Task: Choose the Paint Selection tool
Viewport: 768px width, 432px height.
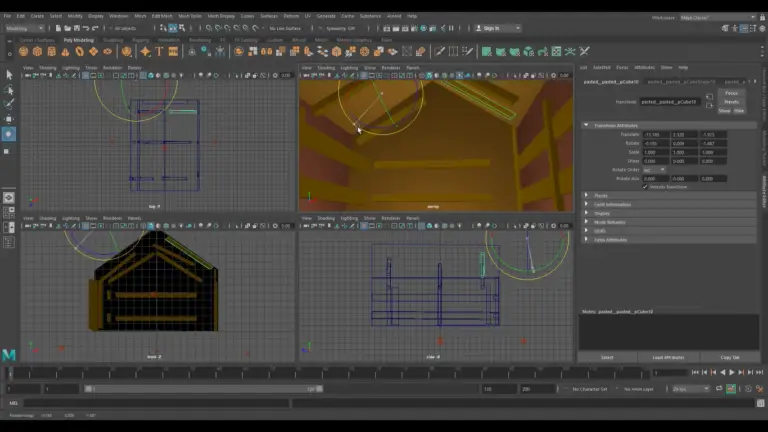Action: point(9,104)
